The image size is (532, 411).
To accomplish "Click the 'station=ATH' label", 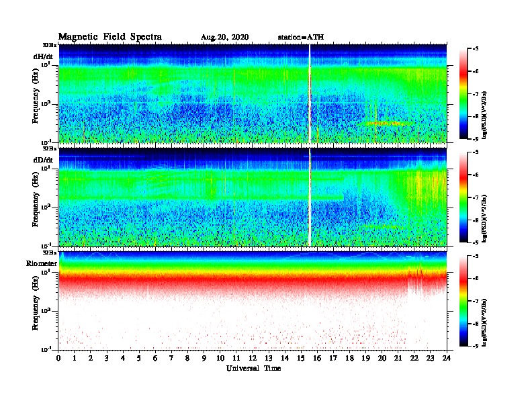I will pos(301,38).
